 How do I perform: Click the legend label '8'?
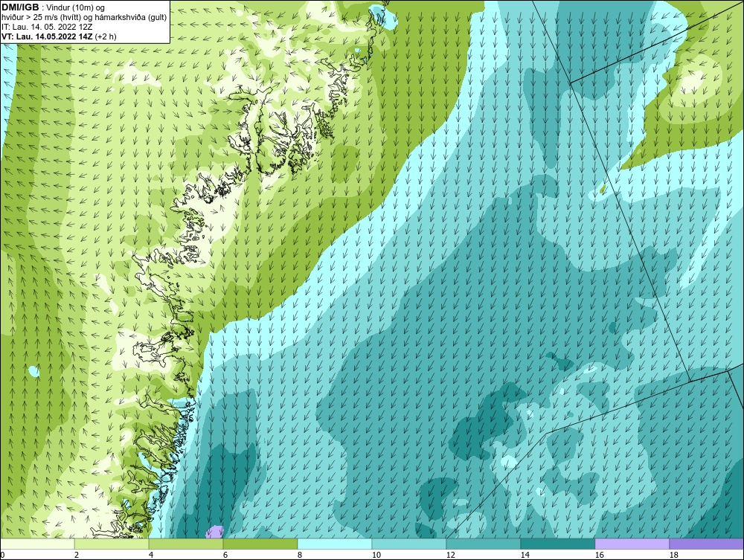click(x=299, y=555)
